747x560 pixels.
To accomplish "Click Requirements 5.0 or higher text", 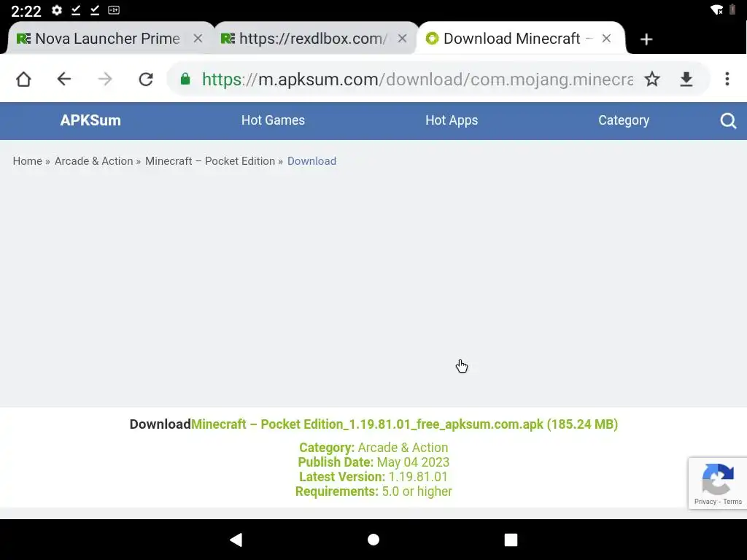I will point(373,491).
